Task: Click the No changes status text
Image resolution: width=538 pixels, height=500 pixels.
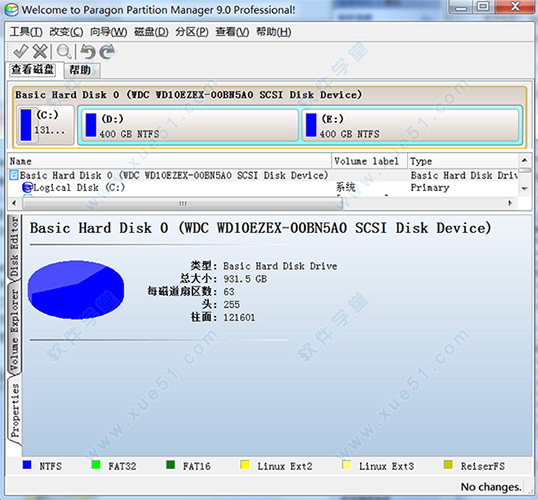Action: point(491,487)
